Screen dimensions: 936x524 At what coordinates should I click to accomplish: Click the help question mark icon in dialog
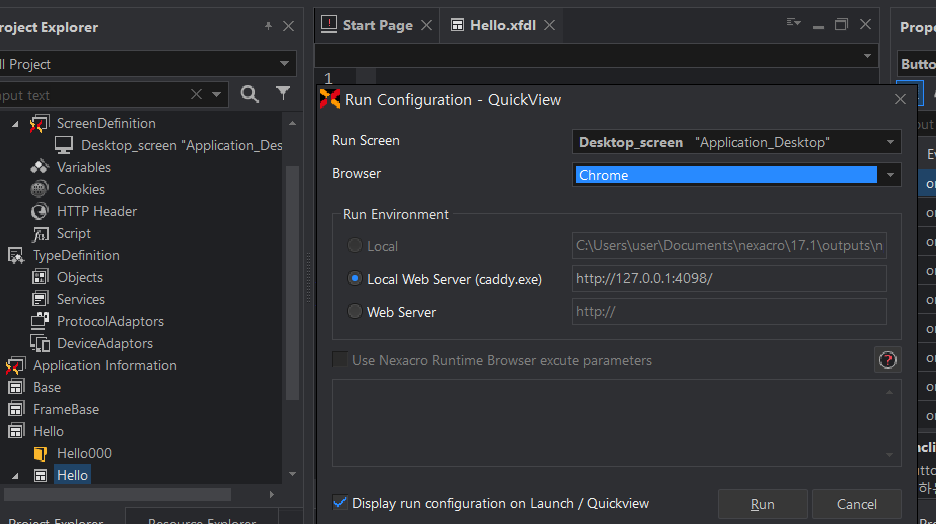click(x=888, y=360)
